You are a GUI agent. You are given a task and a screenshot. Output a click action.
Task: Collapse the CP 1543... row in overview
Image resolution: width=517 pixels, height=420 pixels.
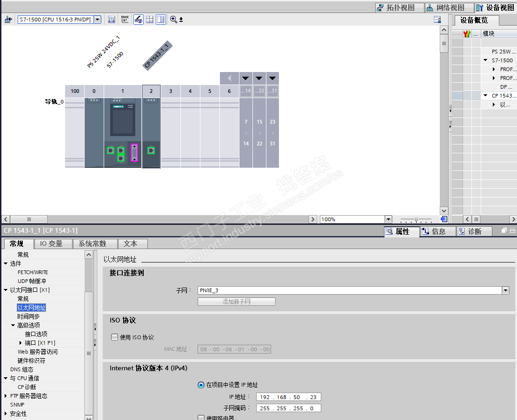pos(485,96)
